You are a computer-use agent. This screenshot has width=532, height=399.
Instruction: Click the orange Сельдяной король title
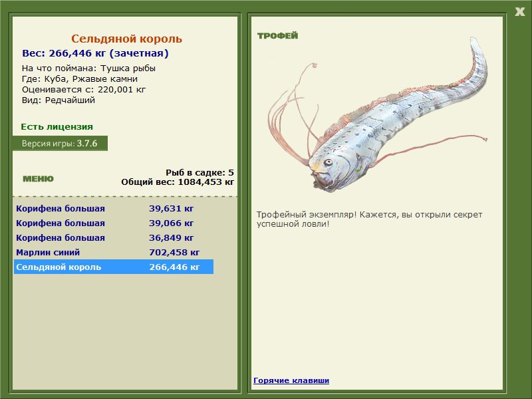126,39
